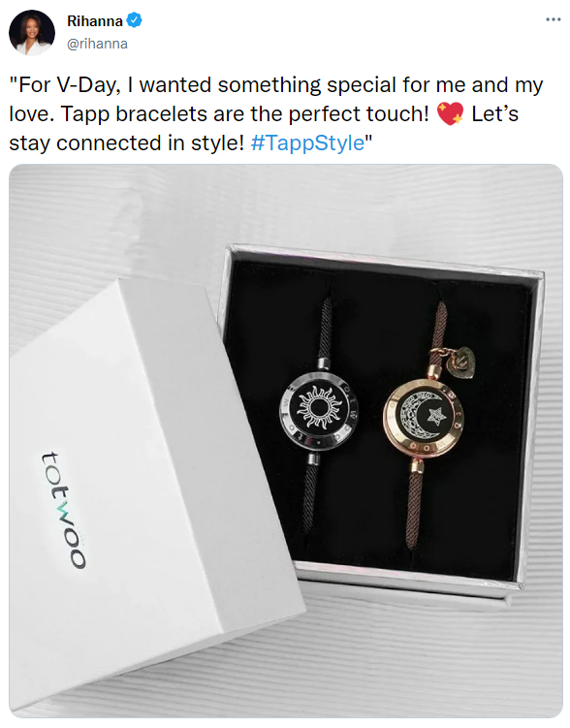Open the #TappStyle hashtag link

307,142
